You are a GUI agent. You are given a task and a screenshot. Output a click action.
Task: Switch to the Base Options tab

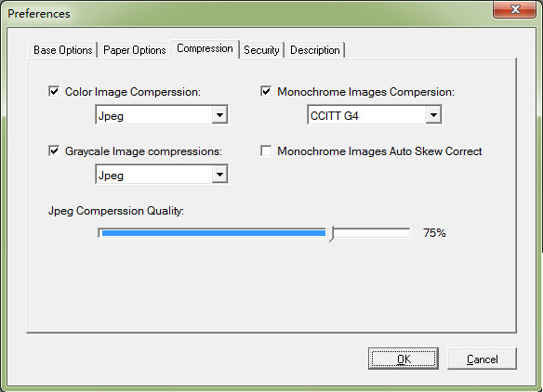(x=62, y=50)
